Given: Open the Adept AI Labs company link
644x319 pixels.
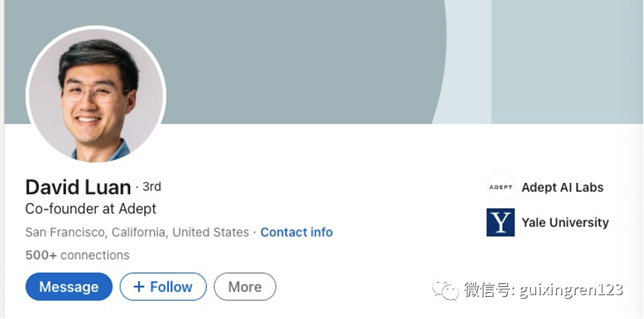Looking at the screenshot, I should pyautogui.click(x=562, y=187).
